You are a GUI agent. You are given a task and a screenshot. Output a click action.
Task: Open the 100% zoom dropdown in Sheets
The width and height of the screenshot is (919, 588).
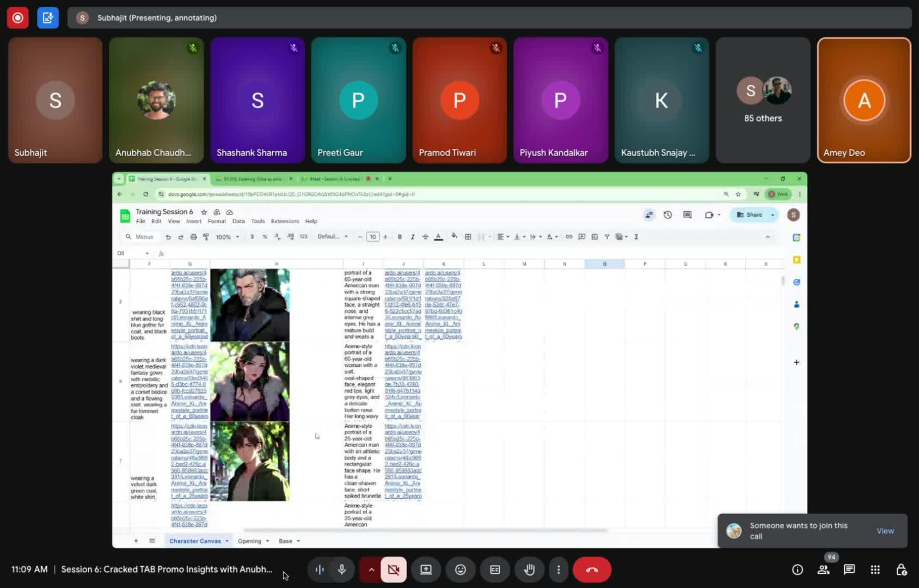tap(228, 237)
